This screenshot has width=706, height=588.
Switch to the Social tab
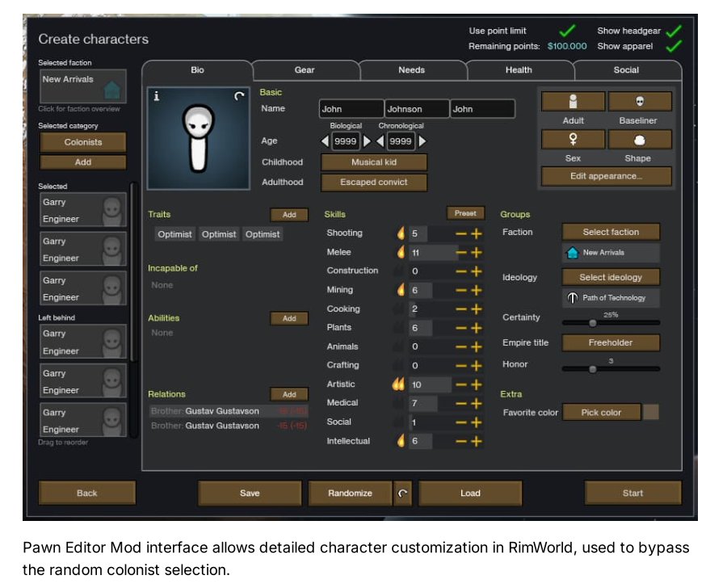click(x=626, y=70)
